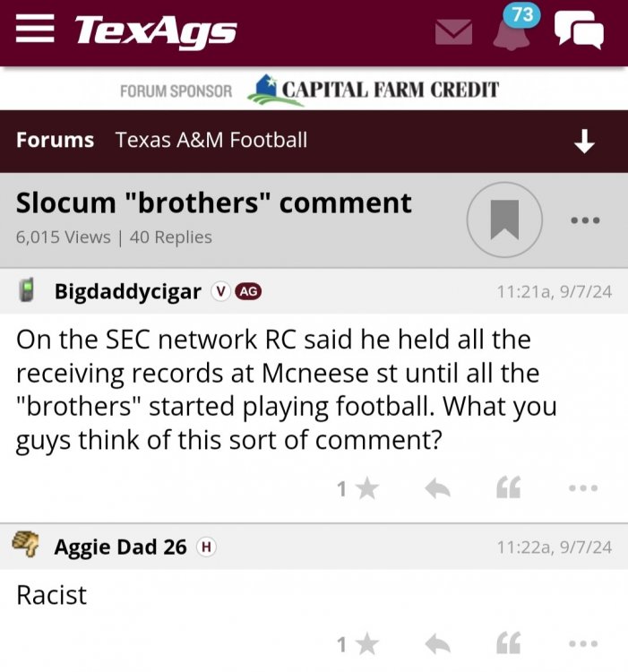Quote Bigdaddycigar's post
Screen dimensions: 628x672
(508, 488)
